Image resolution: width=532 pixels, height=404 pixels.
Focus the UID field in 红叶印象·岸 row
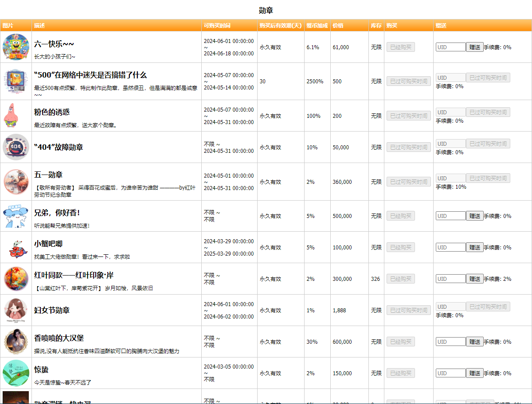(x=451, y=279)
